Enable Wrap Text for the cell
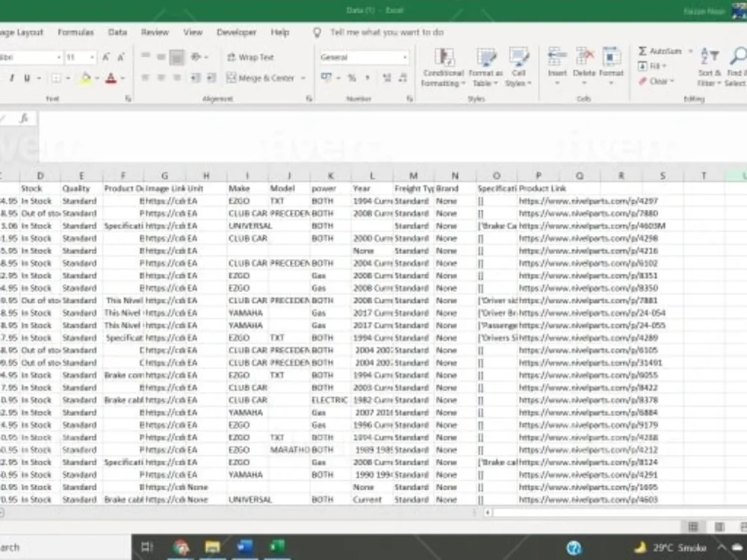Image resolution: width=747 pixels, height=560 pixels. 253,57
